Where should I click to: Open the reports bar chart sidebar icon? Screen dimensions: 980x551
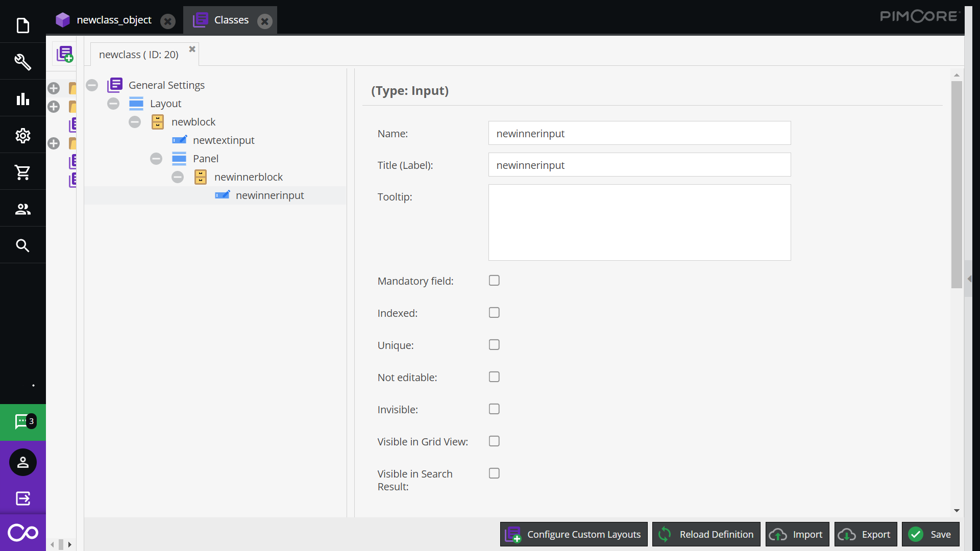pos(23,98)
